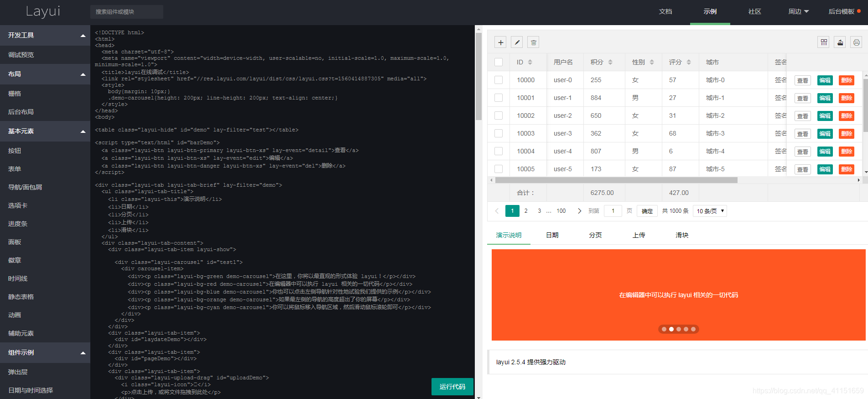Screen dimensions: 868x399
Task: Sort by 评分 column arrows
Action: 689,62
